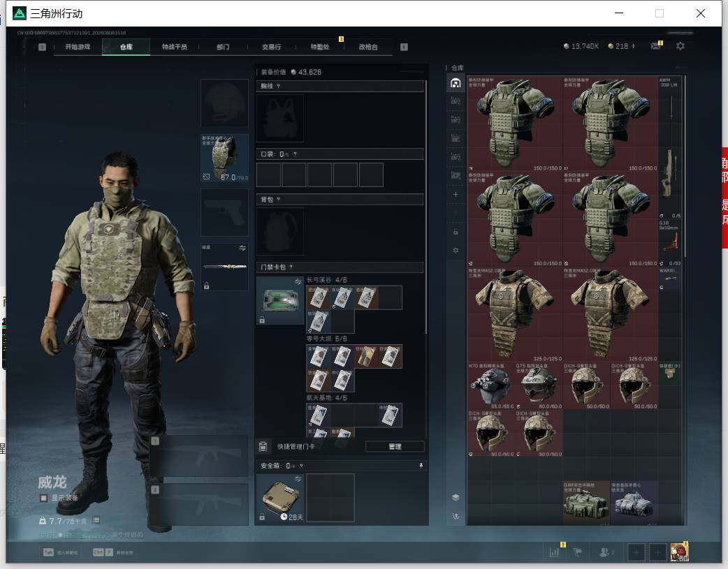Select the equipped body armor slot showing 67.0
The width and height of the screenshot is (728, 569).
pos(224,158)
